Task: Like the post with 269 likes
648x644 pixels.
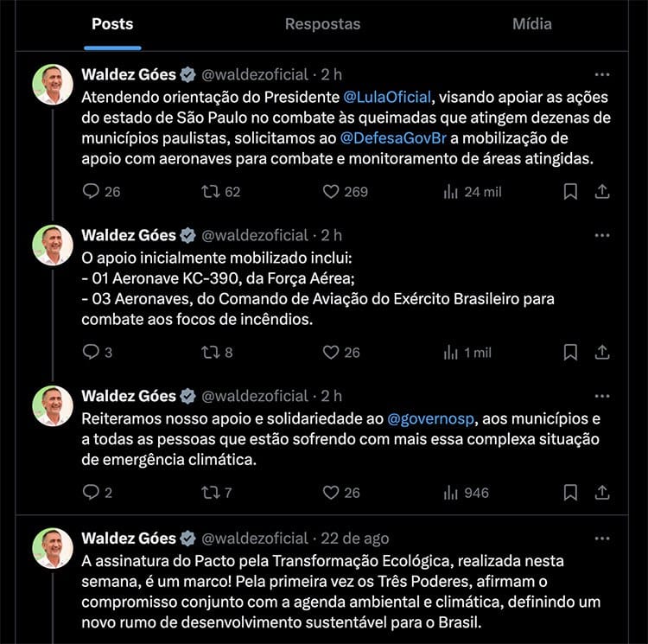Action: tap(331, 192)
